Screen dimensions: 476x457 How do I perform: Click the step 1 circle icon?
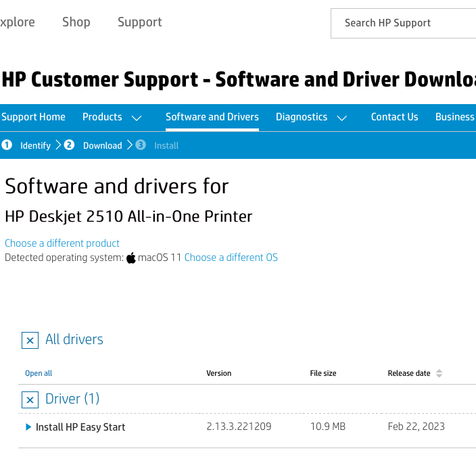pyautogui.click(x=7, y=145)
